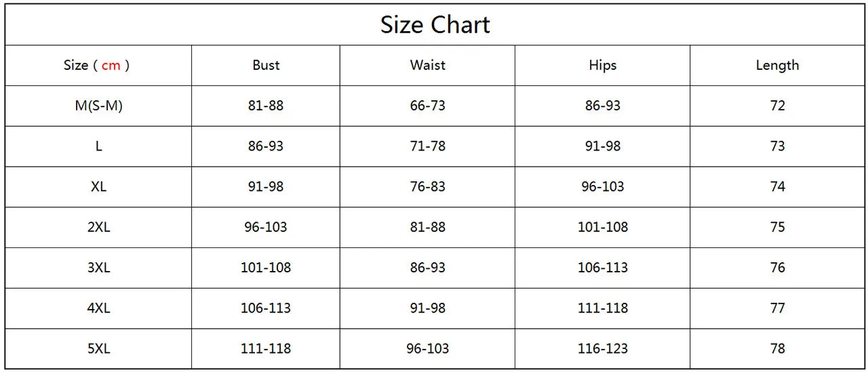
Task: Click the XL waist value 76-83
Action: click(x=427, y=186)
